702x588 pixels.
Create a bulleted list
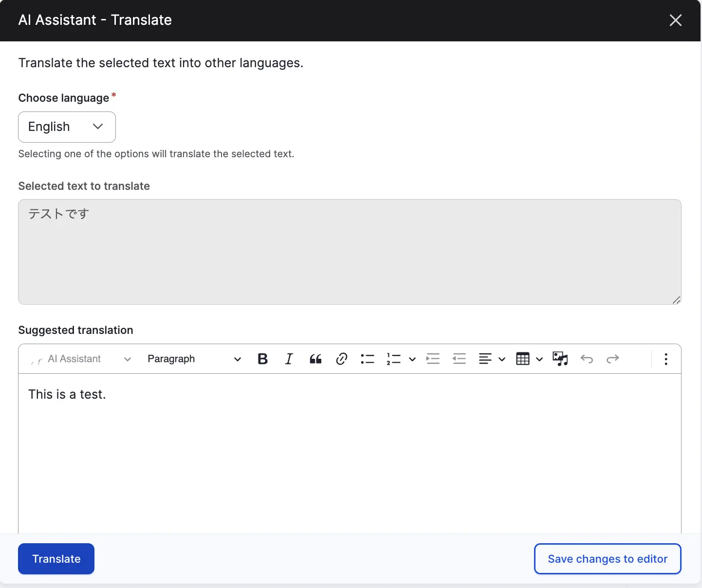368,359
